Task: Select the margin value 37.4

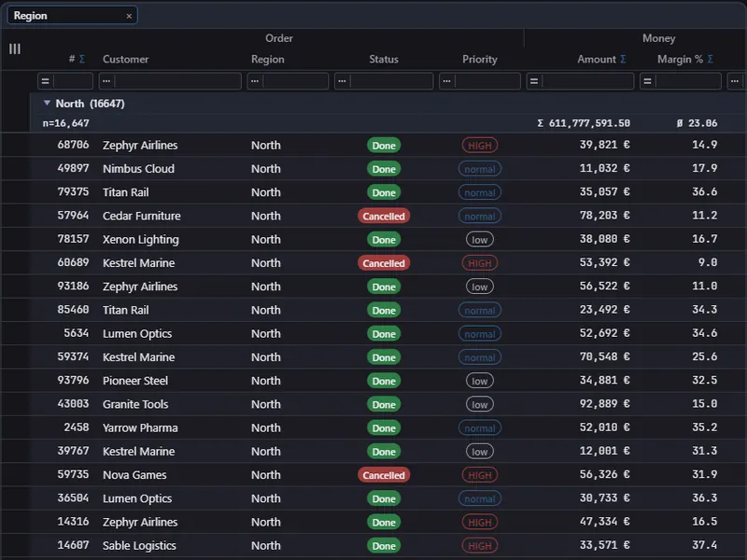Action: [x=705, y=545]
